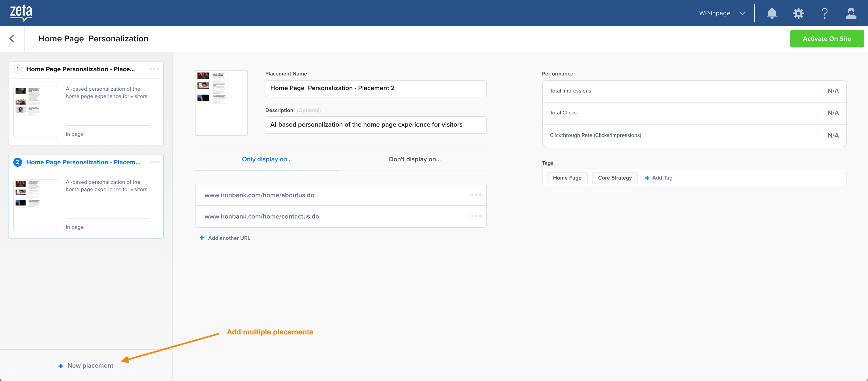Open options menu on Placement 2 card
The image size is (868, 381).
pos(155,162)
